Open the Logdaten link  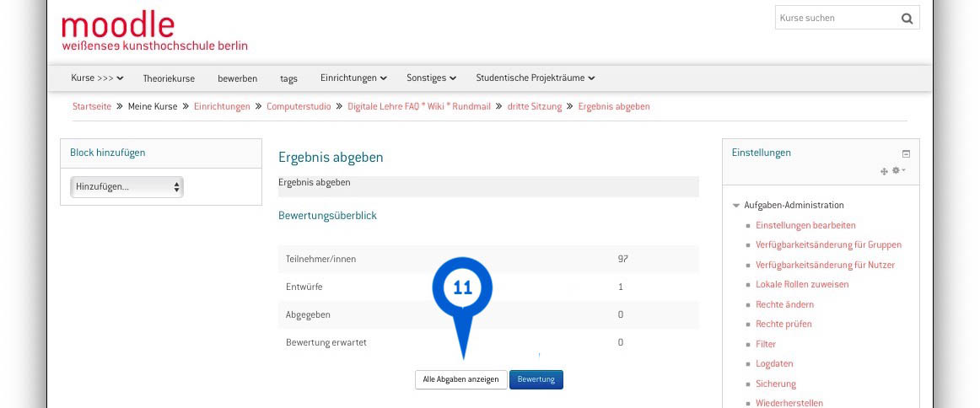coord(774,363)
